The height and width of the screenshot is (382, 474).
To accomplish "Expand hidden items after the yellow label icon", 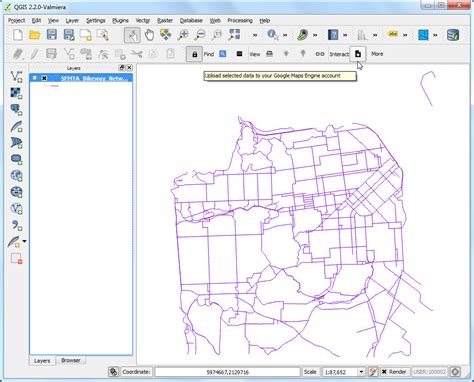I will [x=405, y=35].
